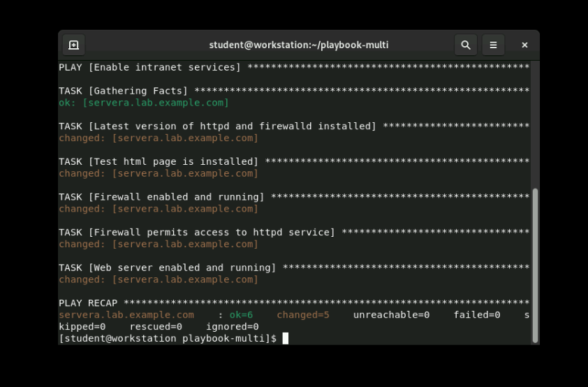This screenshot has width=588, height=387.
Task: Click the ok: [servera.lab.example.com] line
Action: pos(144,103)
